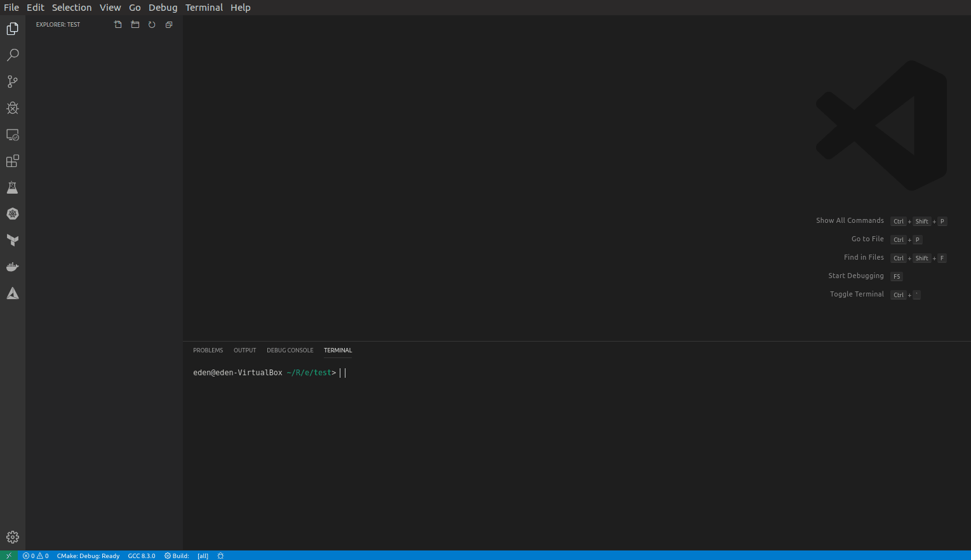Open the Terraform icon in activity bar
The height and width of the screenshot is (560, 971).
point(12,240)
